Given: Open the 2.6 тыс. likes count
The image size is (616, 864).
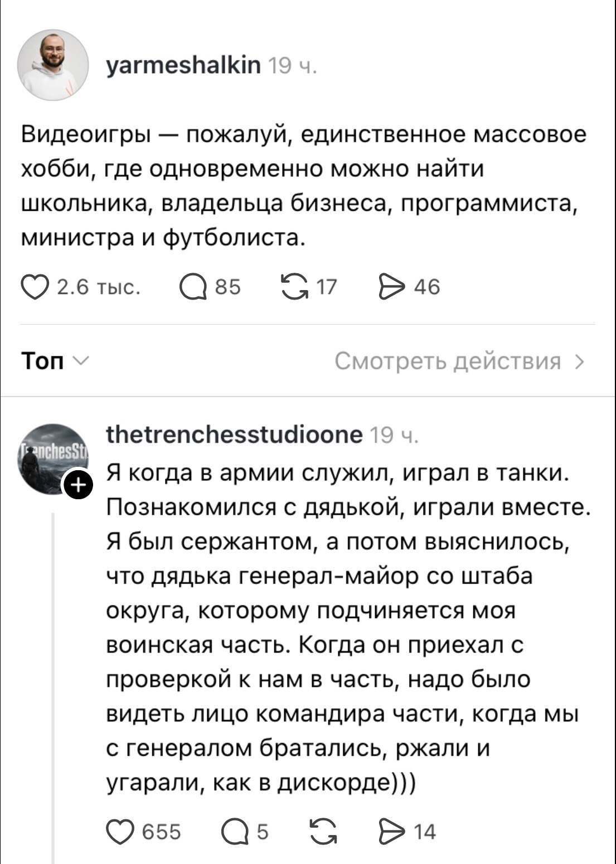Looking at the screenshot, I should pos(99,287).
